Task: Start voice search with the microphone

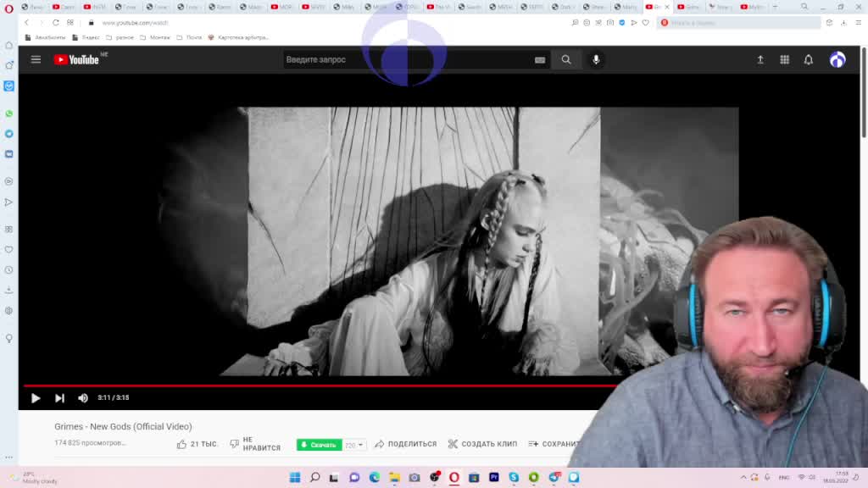Action: [x=596, y=60]
